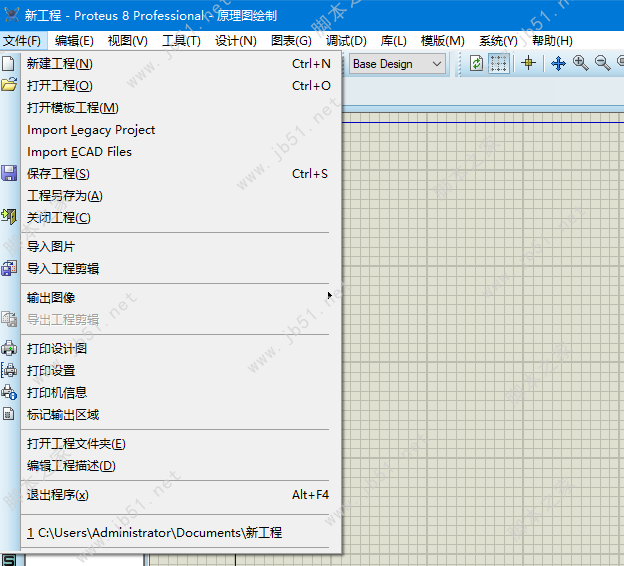Open the 库(L) menu

(x=394, y=41)
